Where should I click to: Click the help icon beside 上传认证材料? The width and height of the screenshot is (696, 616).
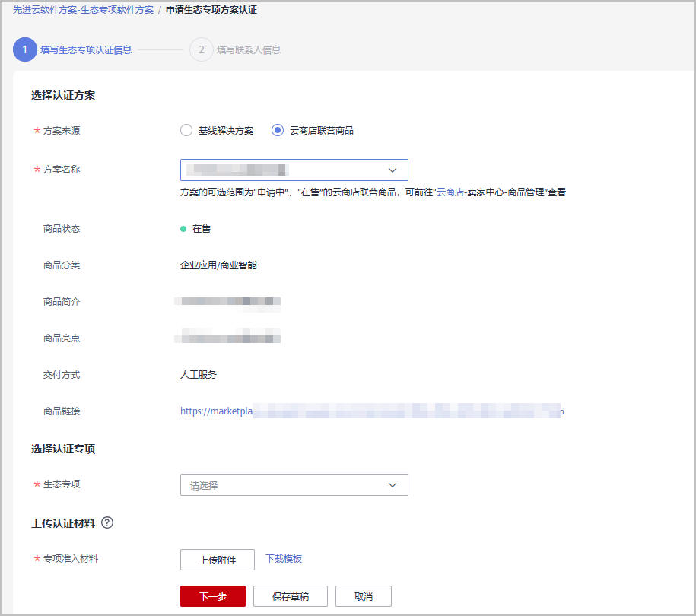click(x=107, y=522)
